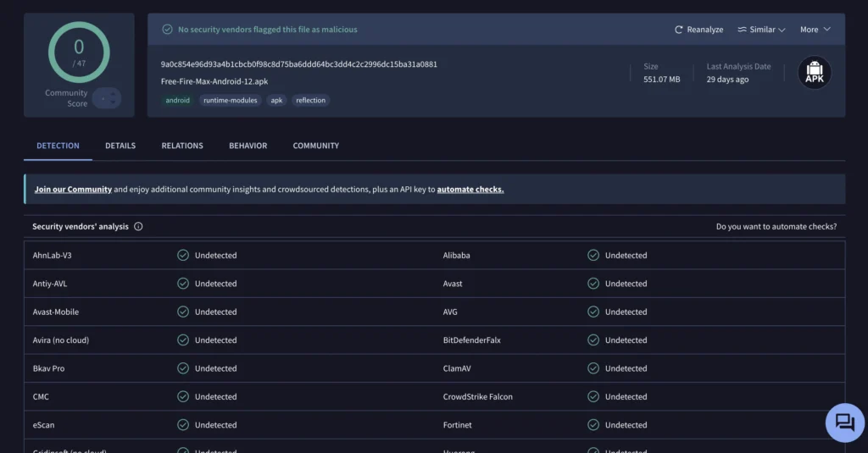Viewport: 868px width, 453px height.
Task: Click the Undetected text in the Alibaba row
Action: click(x=626, y=255)
